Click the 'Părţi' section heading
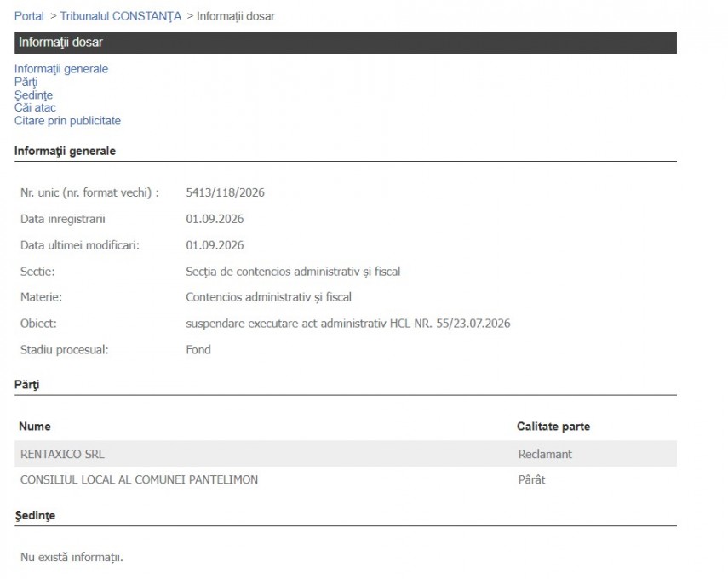Viewport: 728px width, 579px height. [x=27, y=385]
